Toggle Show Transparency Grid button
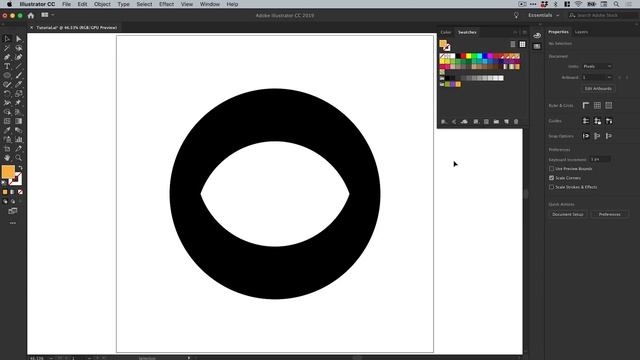 609,105
